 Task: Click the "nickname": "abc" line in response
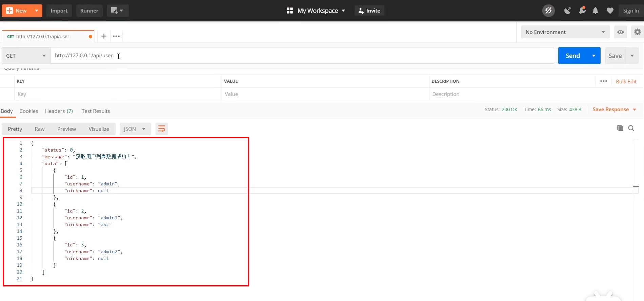coord(88,224)
